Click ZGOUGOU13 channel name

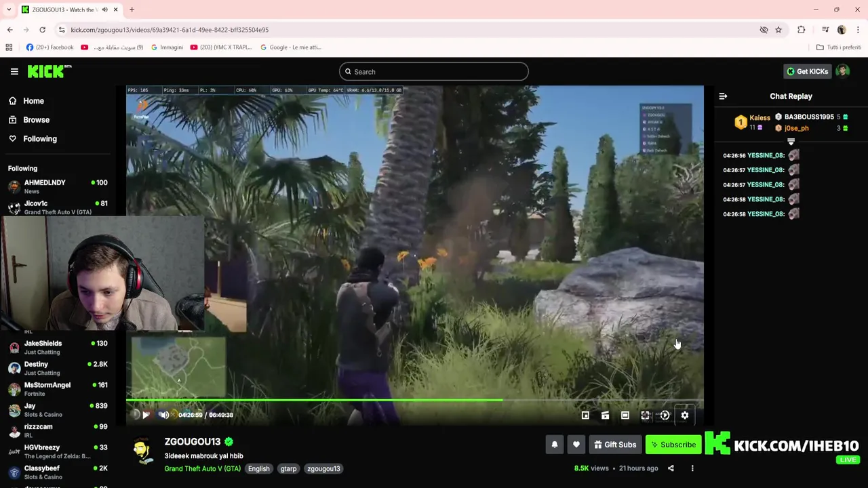point(193,442)
